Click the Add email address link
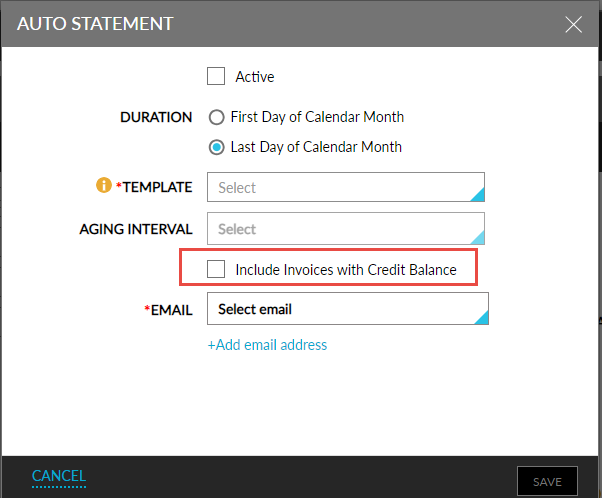This screenshot has width=602, height=498. click(267, 345)
